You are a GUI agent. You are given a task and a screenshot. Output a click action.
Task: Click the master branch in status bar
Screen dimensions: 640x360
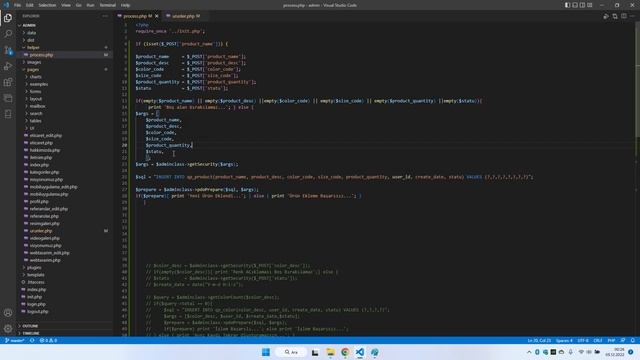pos(15,340)
